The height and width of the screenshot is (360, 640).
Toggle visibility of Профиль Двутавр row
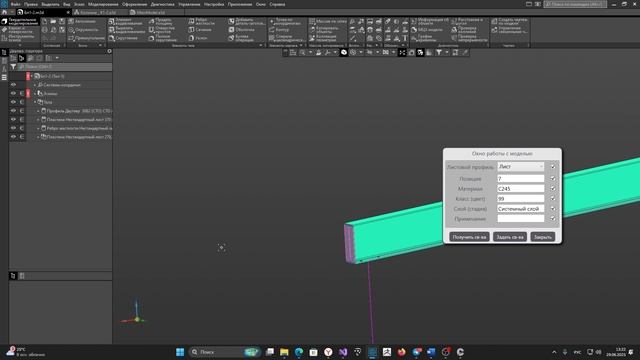(x=13, y=111)
